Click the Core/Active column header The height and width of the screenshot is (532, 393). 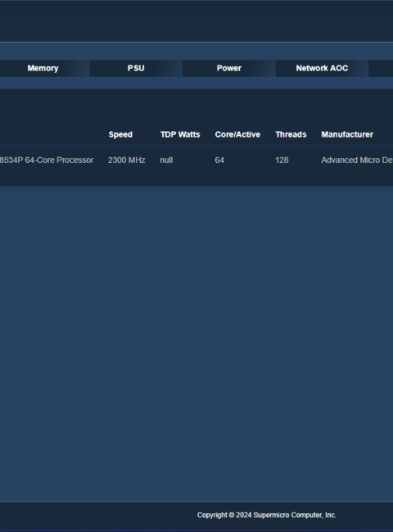tap(237, 135)
